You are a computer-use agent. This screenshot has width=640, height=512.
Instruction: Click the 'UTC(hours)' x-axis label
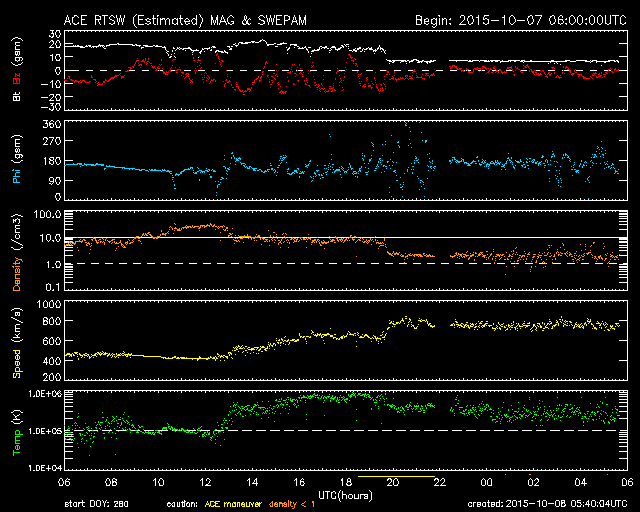[x=345, y=496]
